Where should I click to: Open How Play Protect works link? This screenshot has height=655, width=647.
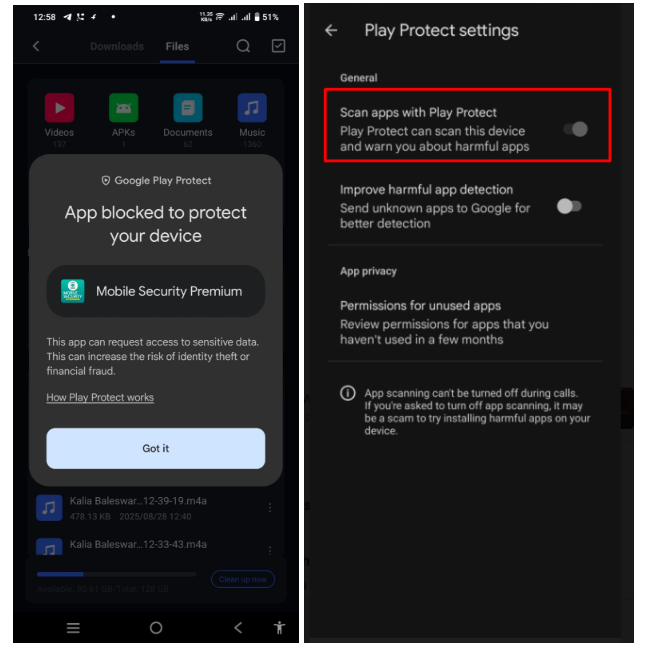[100, 397]
